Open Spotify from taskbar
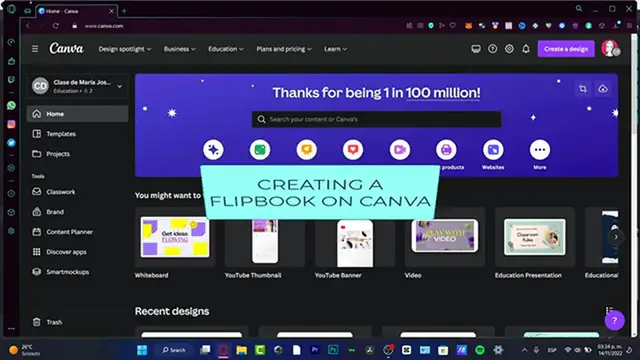Viewport: 640px width, 360px height. coord(480,350)
